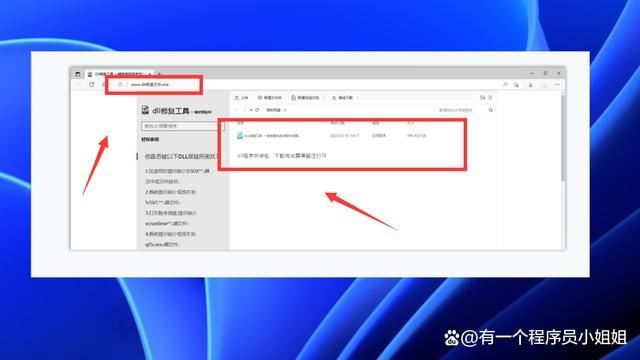This screenshot has height=360, width=640.
Task: Open the browser downloads icon
Action: coord(531,84)
